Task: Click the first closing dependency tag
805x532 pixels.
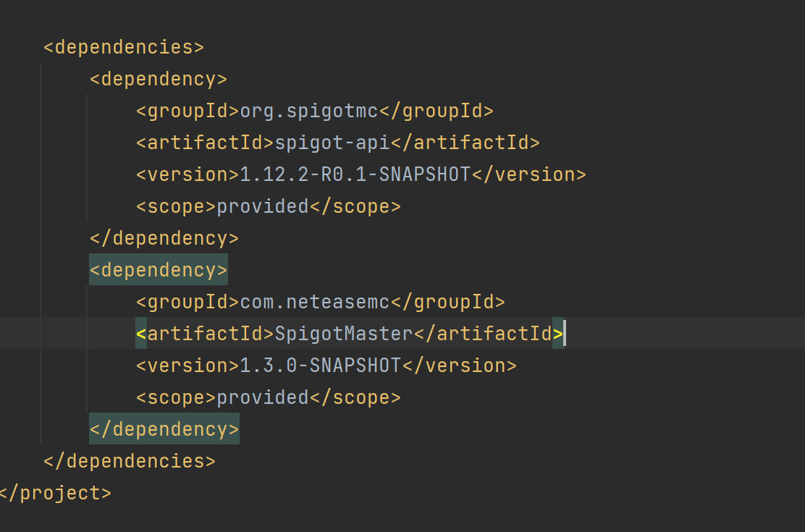Action: (x=164, y=238)
